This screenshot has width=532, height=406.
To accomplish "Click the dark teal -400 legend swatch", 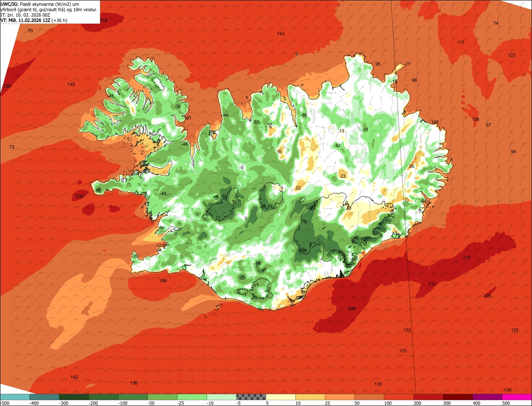I will pos(44,397).
